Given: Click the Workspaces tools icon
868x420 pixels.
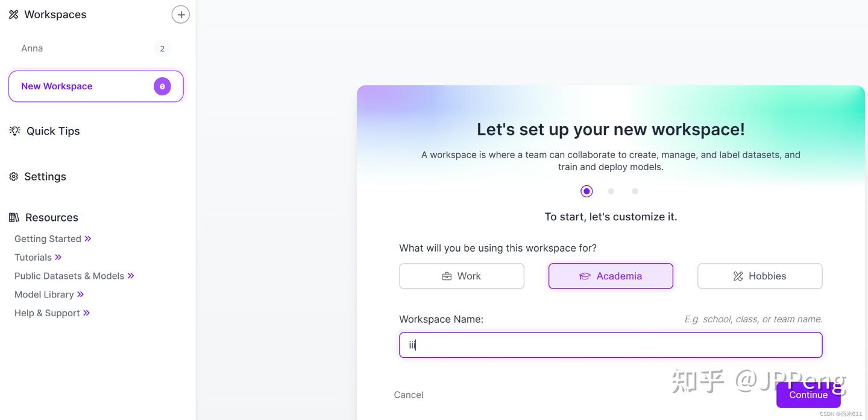Looking at the screenshot, I should (x=13, y=14).
